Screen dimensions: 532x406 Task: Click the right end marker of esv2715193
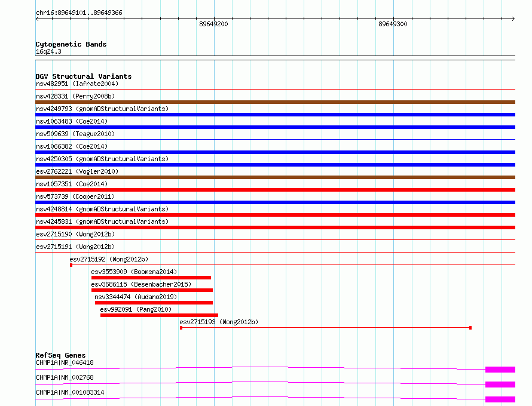pos(470,328)
